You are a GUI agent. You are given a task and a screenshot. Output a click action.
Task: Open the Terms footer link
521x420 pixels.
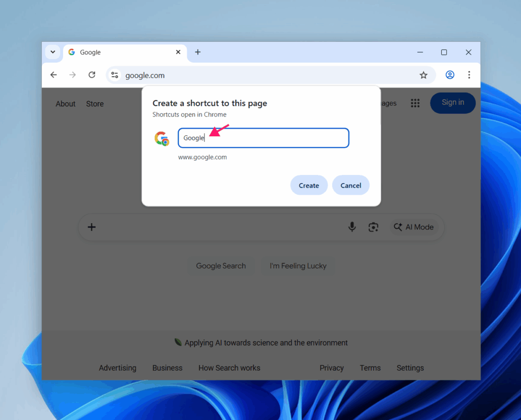(370, 368)
